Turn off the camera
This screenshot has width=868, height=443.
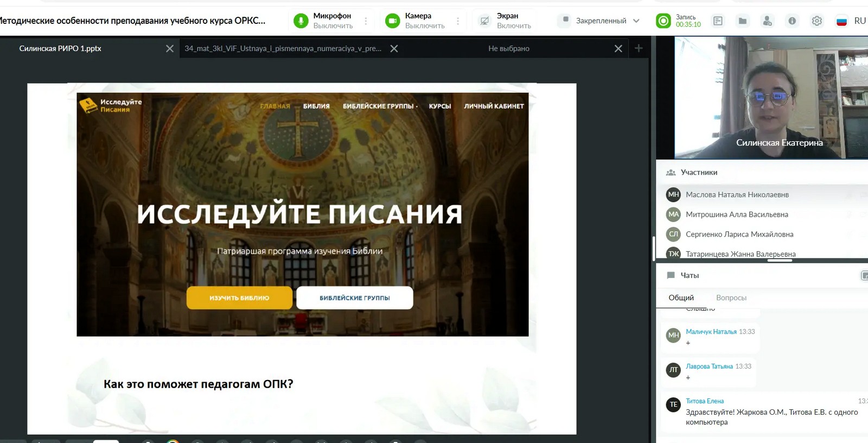392,21
